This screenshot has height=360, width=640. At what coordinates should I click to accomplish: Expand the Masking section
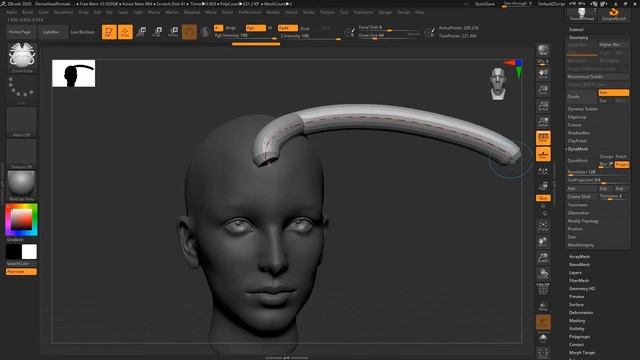point(577,320)
